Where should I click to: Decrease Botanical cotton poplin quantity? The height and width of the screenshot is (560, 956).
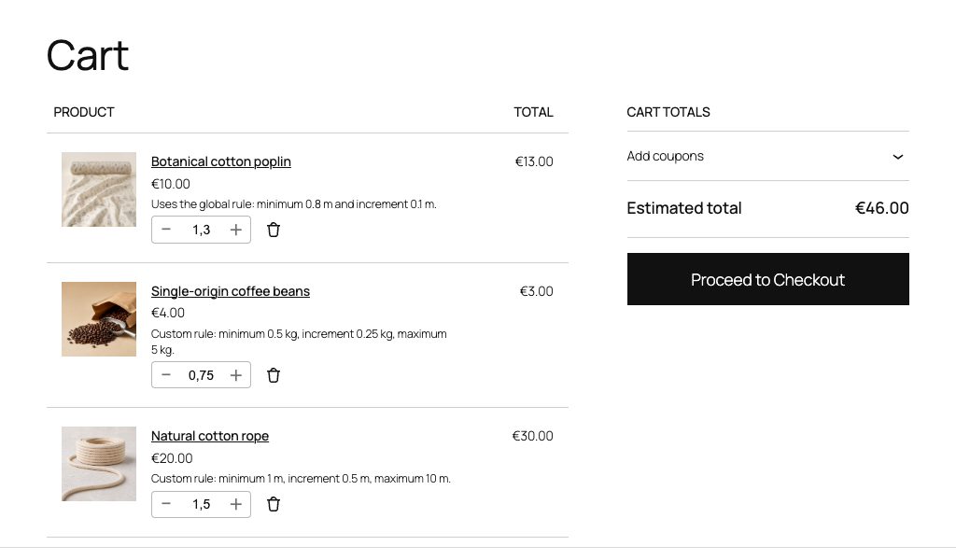(166, 230)
